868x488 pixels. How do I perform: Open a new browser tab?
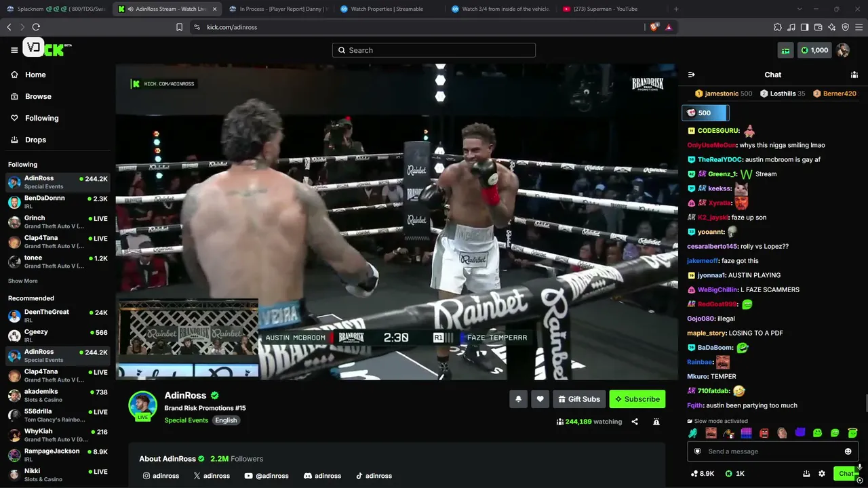click(675, 9)
